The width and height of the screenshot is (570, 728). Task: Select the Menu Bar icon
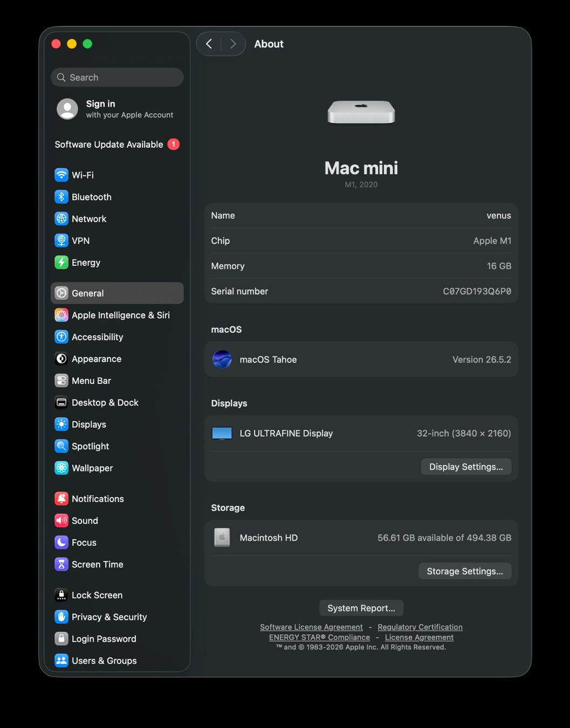[61, 380]
